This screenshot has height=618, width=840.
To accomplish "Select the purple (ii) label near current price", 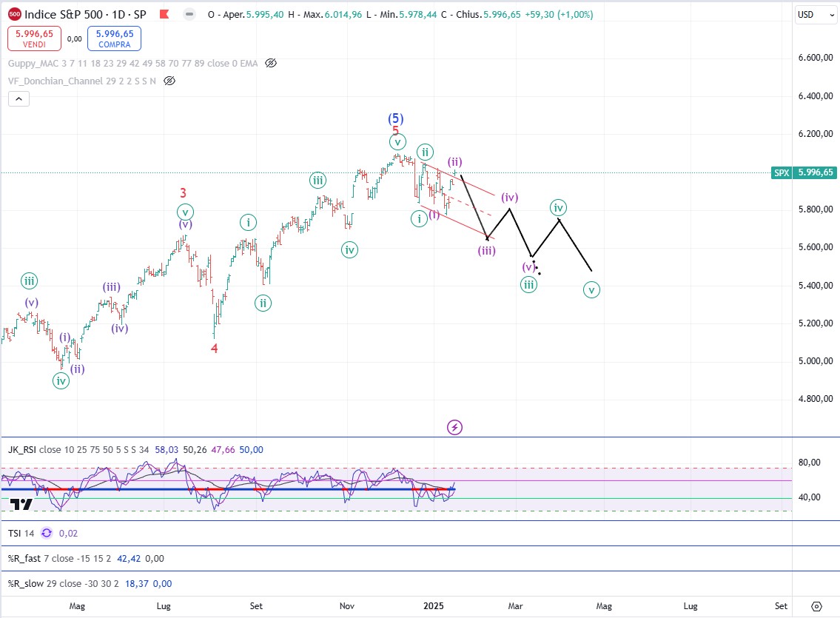I will tap(455, 162).
